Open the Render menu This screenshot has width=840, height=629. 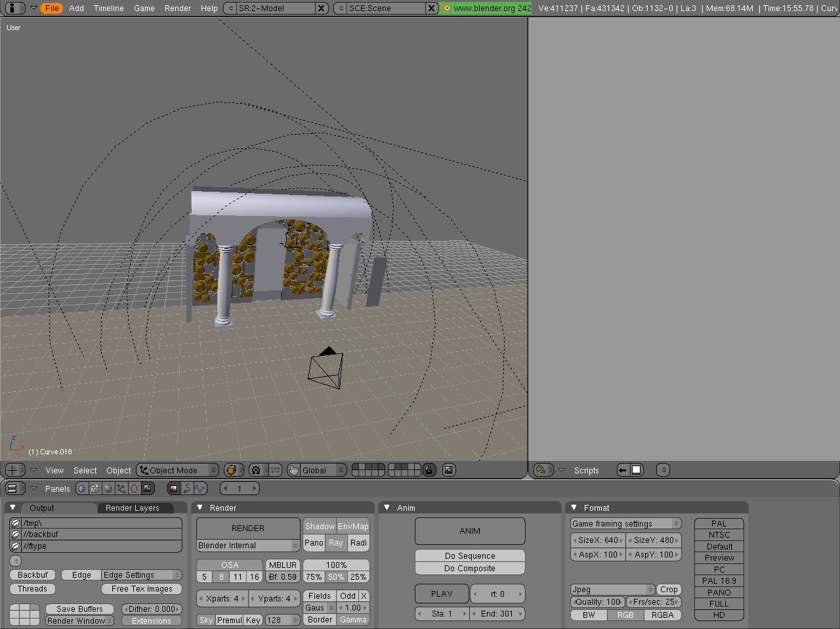coord(178,9)
